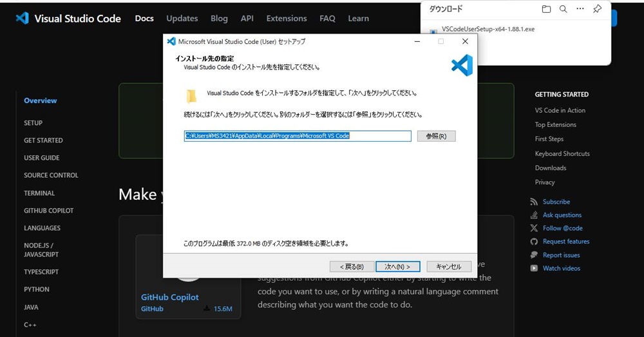
Task: Click the GitHub icon beside Request features
Action: 534,242
